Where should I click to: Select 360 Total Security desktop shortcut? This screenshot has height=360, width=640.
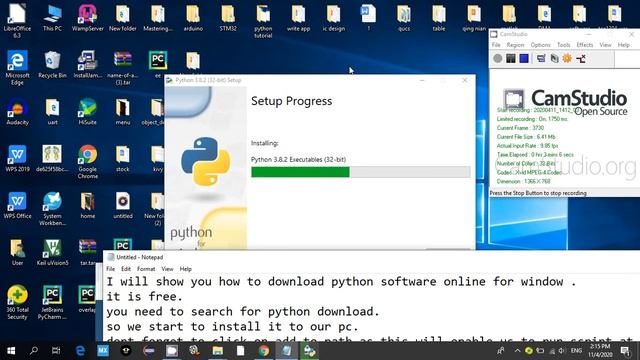click(17, 302)
